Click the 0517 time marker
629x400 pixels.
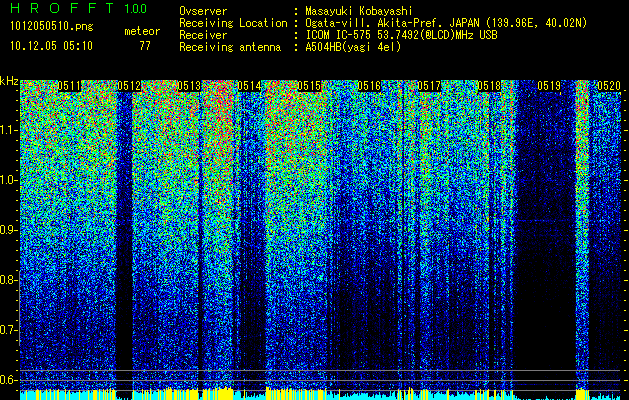pyautogui.click(x=429, y=86)
